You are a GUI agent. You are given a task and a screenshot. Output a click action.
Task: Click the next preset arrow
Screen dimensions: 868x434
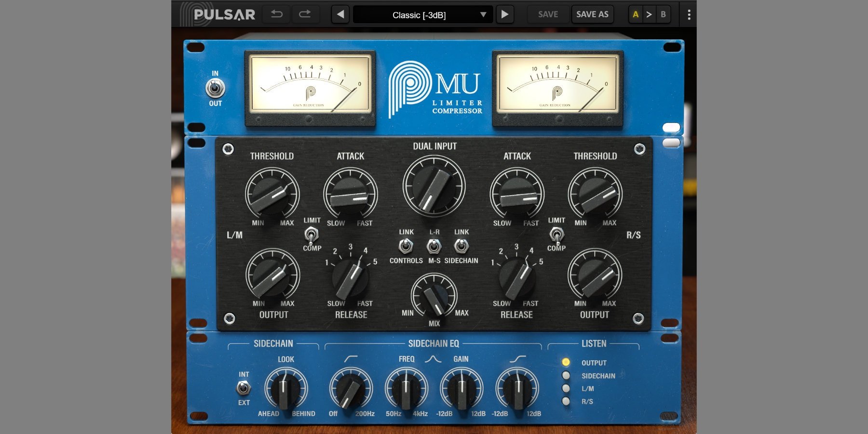coord(505,14)
